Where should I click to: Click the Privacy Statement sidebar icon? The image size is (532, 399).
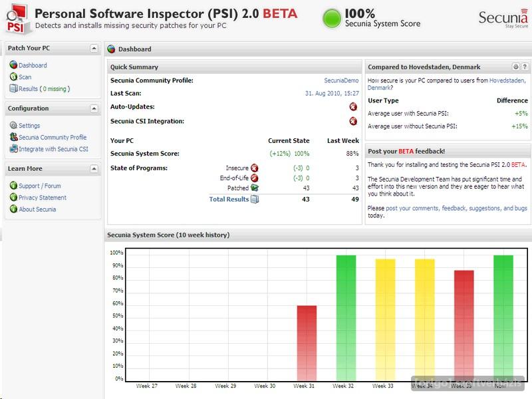[13, 197]
